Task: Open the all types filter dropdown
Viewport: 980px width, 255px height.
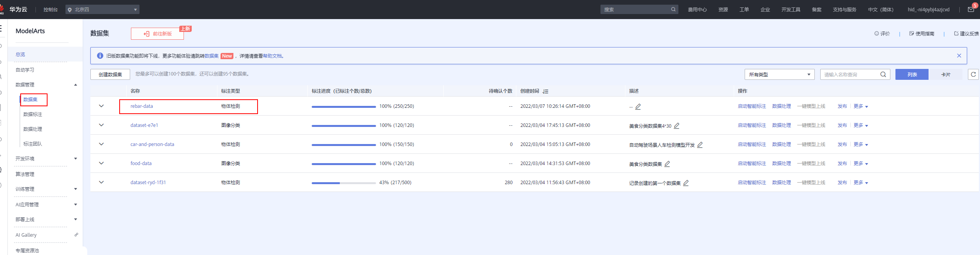Action: tap(779, 74)
